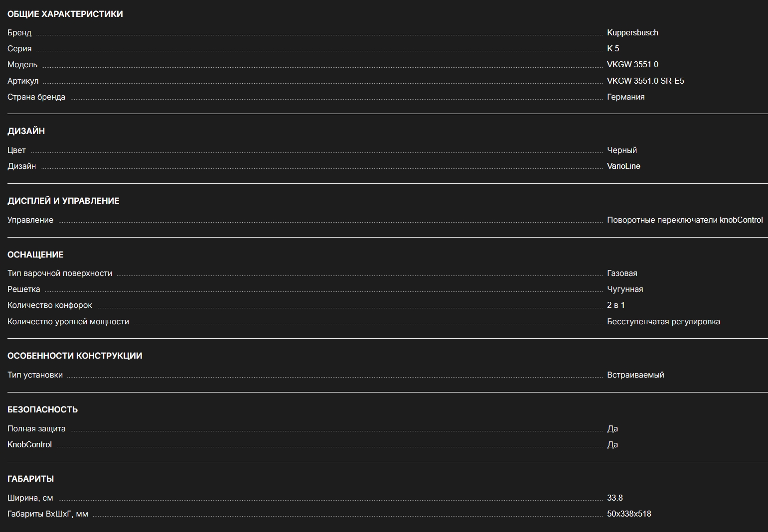Click the 'ОБЩИЕ ХАРАКТЕРИСТИКИ' section heading
768x532 pixels.
[x=65, y=14]
